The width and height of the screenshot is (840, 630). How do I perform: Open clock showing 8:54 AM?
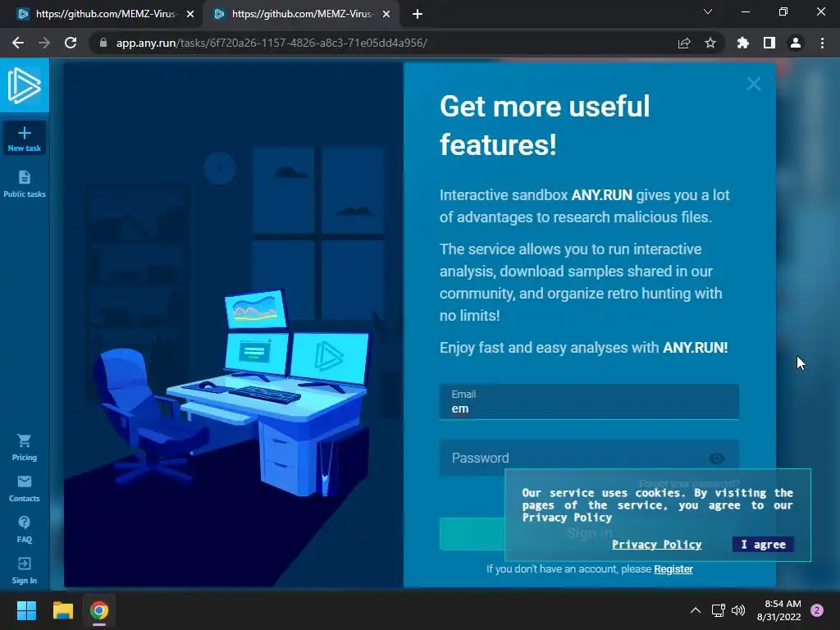click(779, 610)
